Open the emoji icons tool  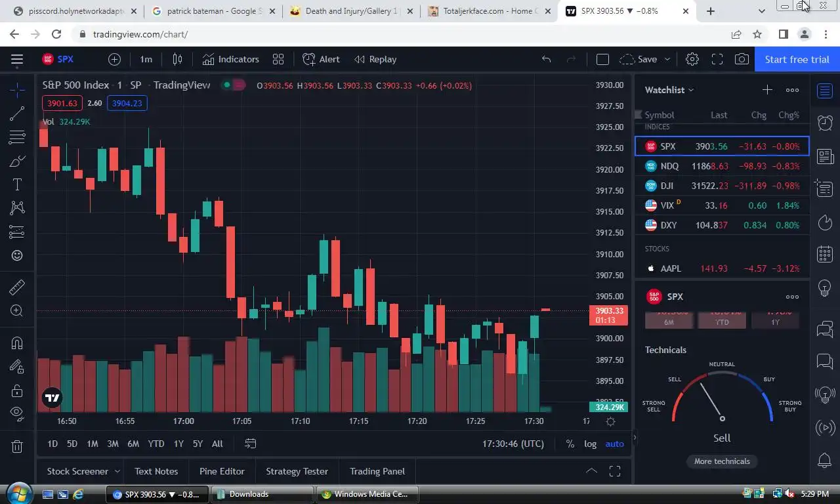[x=17, y=255]
